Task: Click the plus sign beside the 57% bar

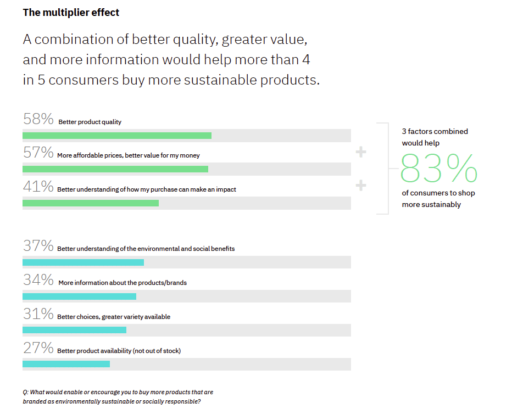Action: (x=361, y=152)
